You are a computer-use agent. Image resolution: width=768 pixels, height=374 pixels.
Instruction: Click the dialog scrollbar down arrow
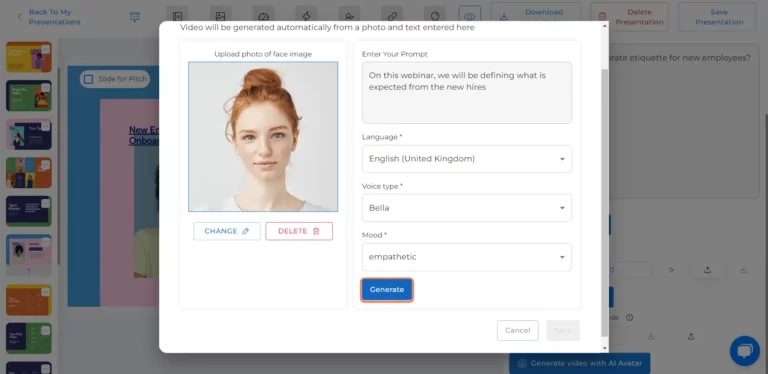click(x=604, y=348)
